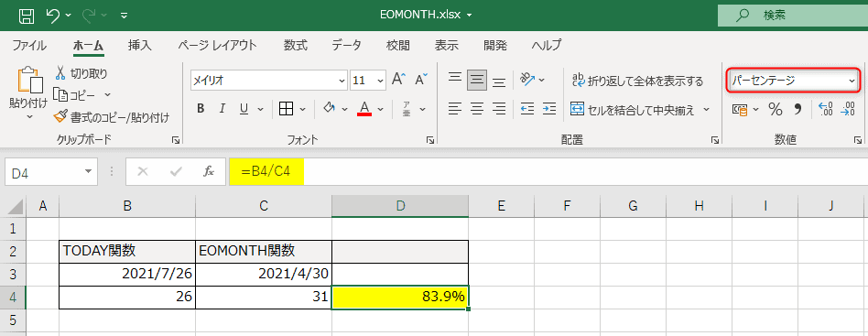Select Center horizontally icon

pyautogui.click(x=477, y=109)
